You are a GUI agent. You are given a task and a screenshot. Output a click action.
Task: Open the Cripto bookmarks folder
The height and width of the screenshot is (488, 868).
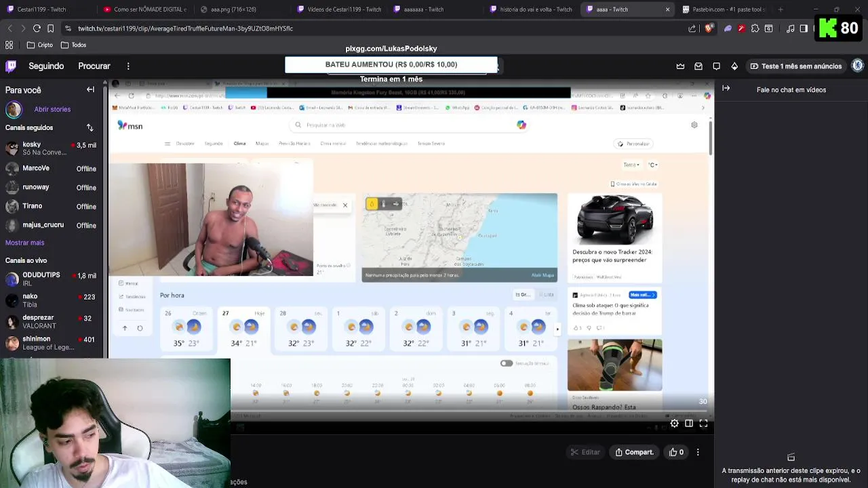point(39,45)
